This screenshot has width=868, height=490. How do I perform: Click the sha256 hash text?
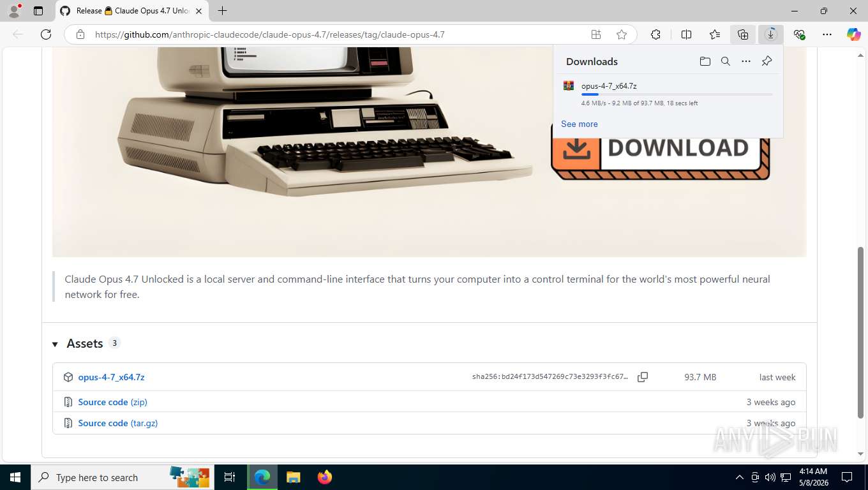[550, 377]
